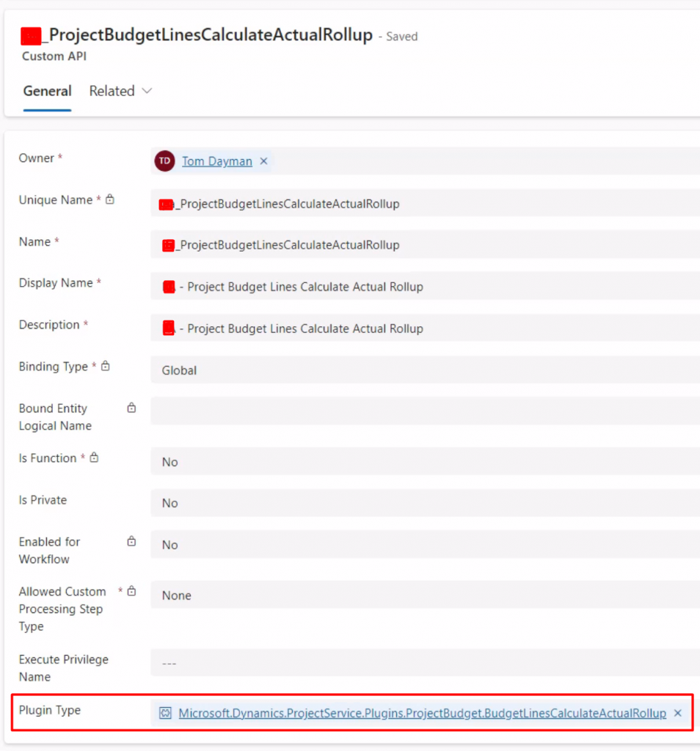This screenshot has width=700, height=751.
Task: Click the TD avatar icon beside Tom Dayman
Action: coord(164,161)
